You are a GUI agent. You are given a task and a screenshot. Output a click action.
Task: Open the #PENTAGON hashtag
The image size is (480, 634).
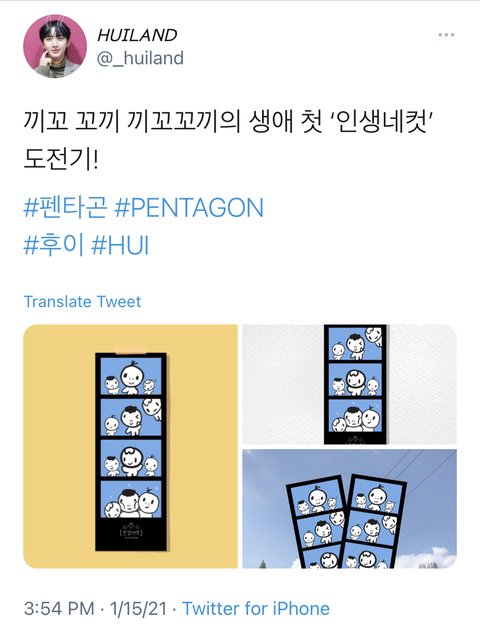[x=189, y=208]
